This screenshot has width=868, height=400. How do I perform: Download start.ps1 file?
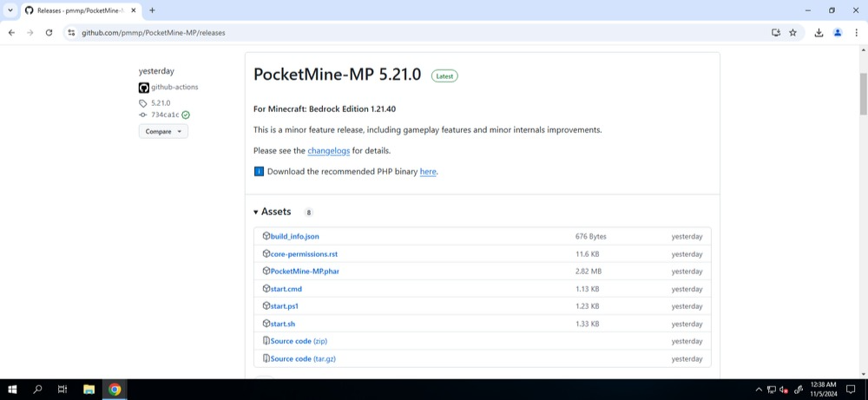point(285,306)
